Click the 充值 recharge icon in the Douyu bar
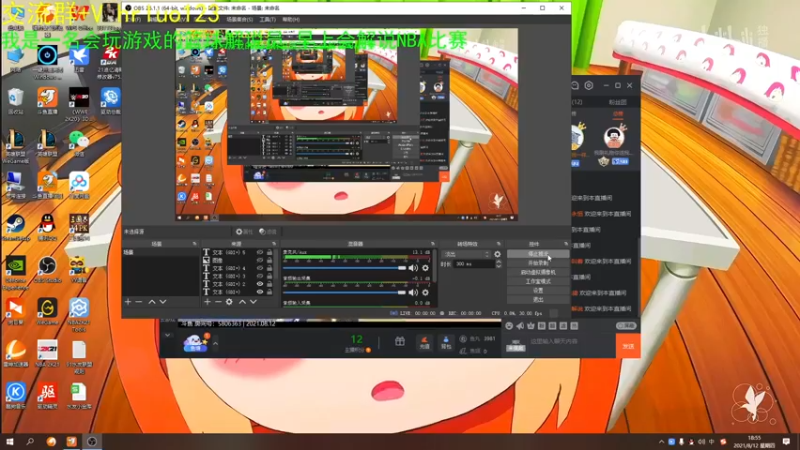This screenshot has height=450, width=800. tap(424, 342)
